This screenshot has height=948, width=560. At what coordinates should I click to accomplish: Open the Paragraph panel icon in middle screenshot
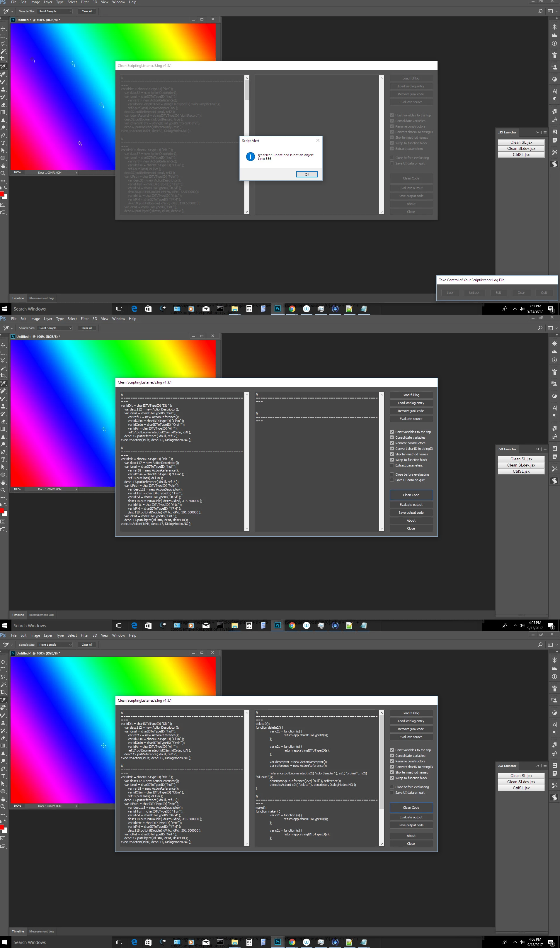tap(554, 416)
